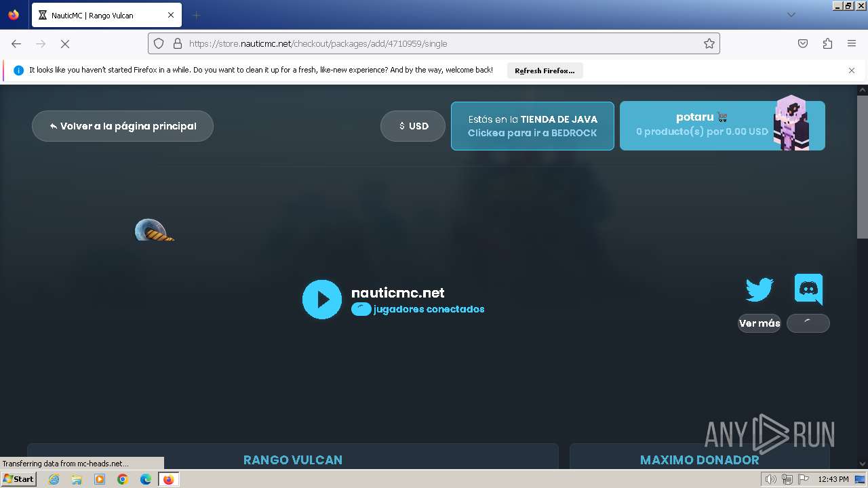Viewport: 868px width, 488px height.
Task: Open the USD currency selector
Action: (x=413, y=126)
